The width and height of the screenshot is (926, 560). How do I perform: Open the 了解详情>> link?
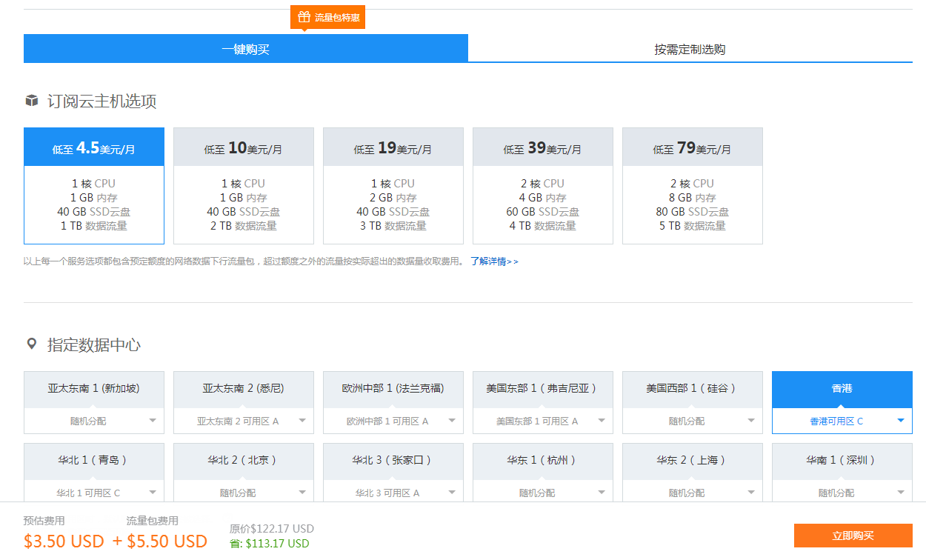pos(494,261)
